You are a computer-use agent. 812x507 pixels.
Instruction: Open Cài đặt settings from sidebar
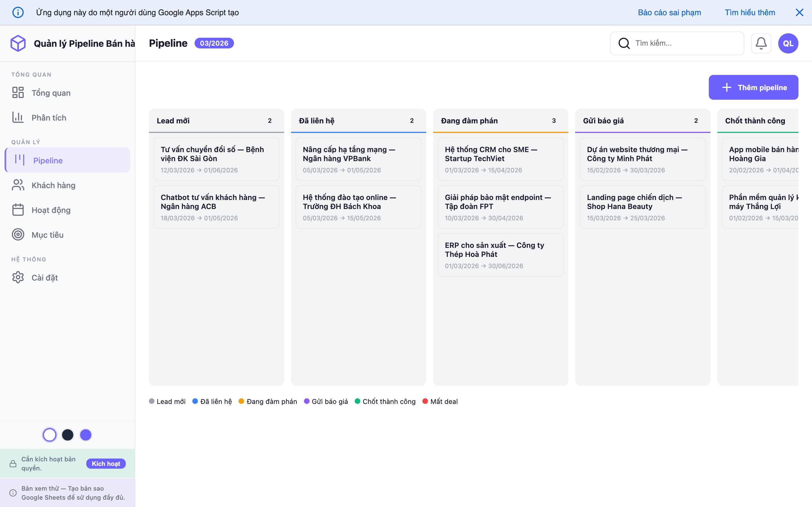coord(44,278)
